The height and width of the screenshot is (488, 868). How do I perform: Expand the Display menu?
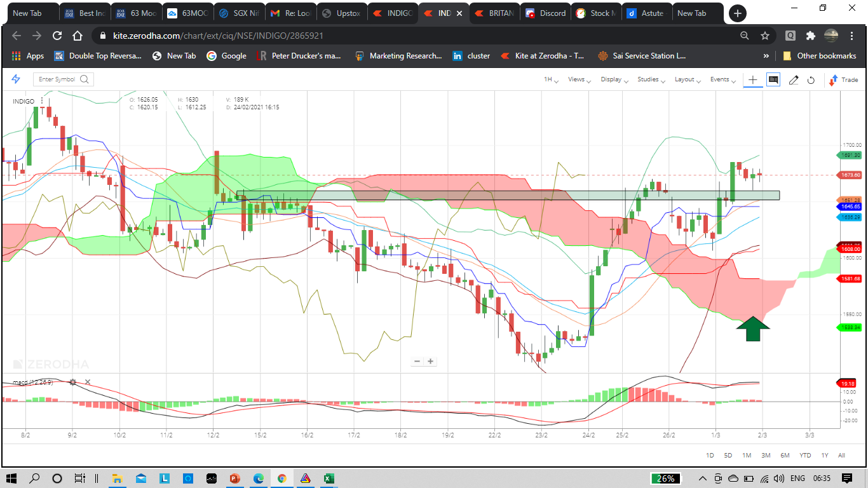point(614,79)
